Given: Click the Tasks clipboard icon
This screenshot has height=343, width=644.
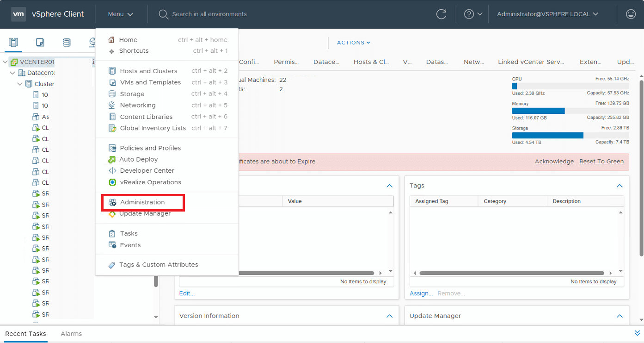Looking at the screenshot, I should 112,234.
